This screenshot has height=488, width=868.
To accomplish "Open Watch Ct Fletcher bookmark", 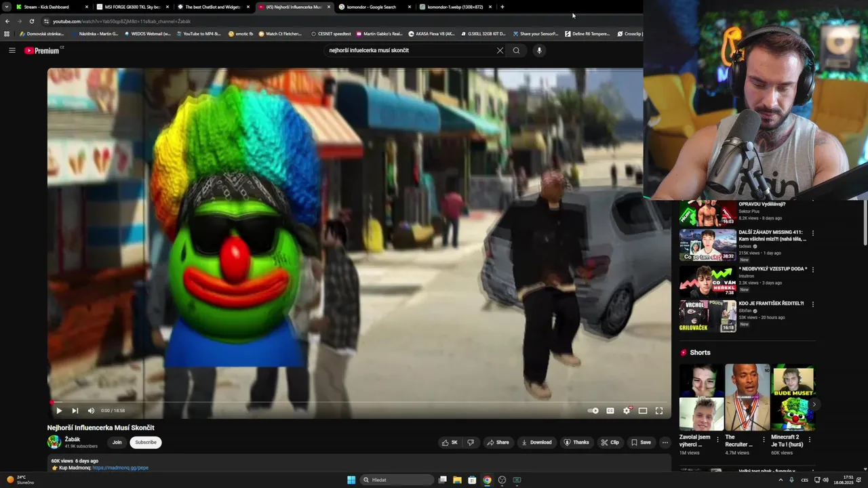I will [280, 33].
